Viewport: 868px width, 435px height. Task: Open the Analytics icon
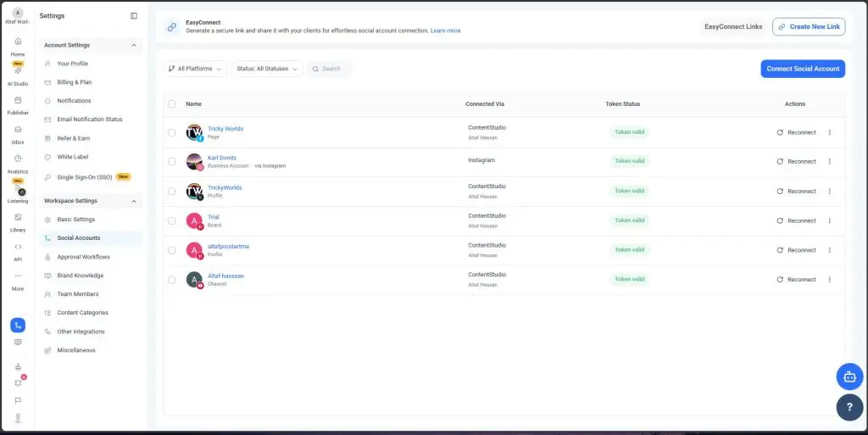18,159
